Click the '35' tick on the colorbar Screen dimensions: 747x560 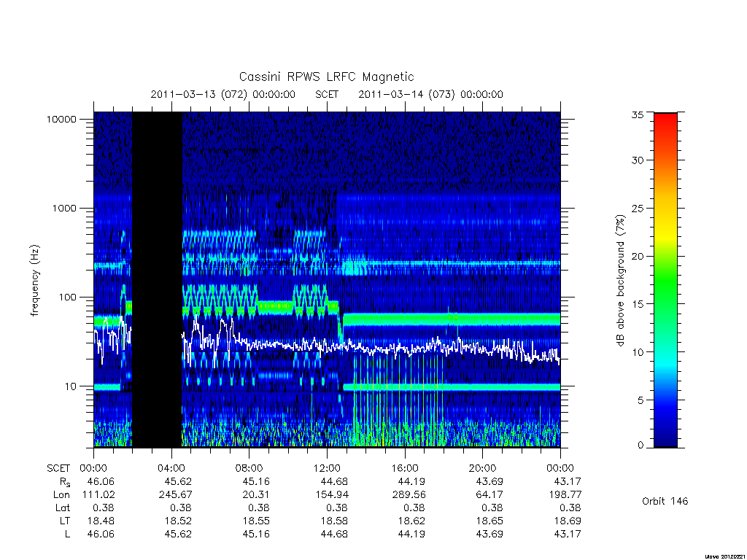(x=638, y=114)
